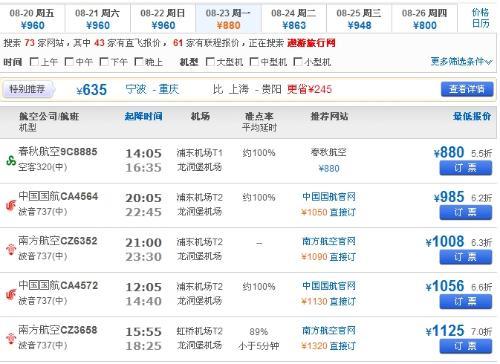Select the 08-24 周二 ¥863 date tab
Image resolution: width=500 pixels, height=364 pixels.
294,19
